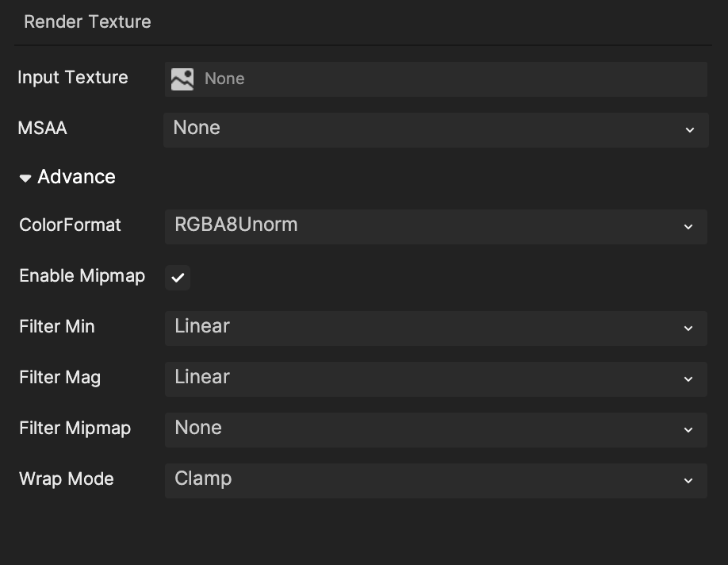The height and width of the screenshot is (565, 728).
Task: Open the MSAA dropdown showing None
Action: 435,129
